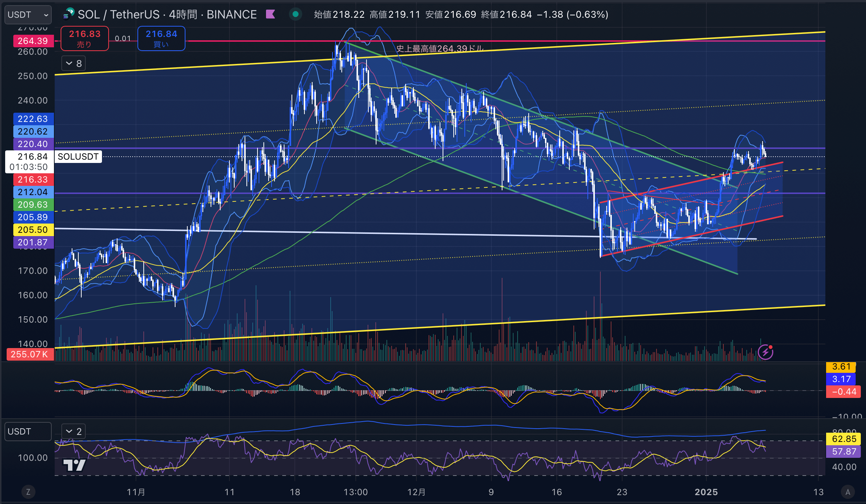Click the 220.40 purple price label

[33, 144]
